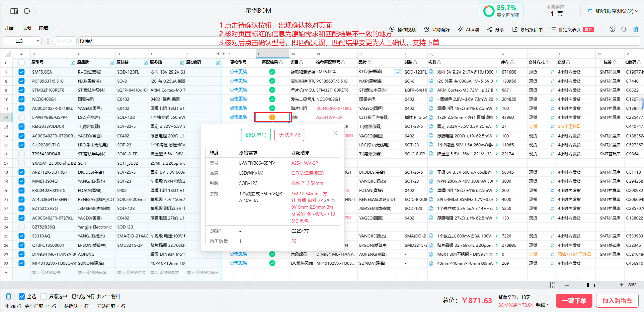Click the 确认型号 confirm button

256,135
